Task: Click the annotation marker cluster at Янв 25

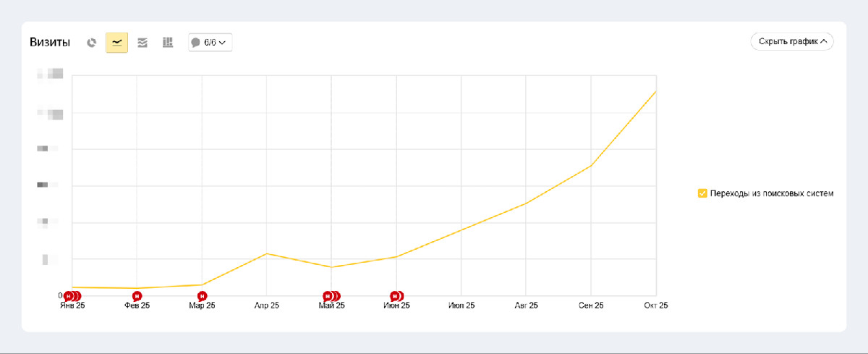Action: [x=71, y=296]
